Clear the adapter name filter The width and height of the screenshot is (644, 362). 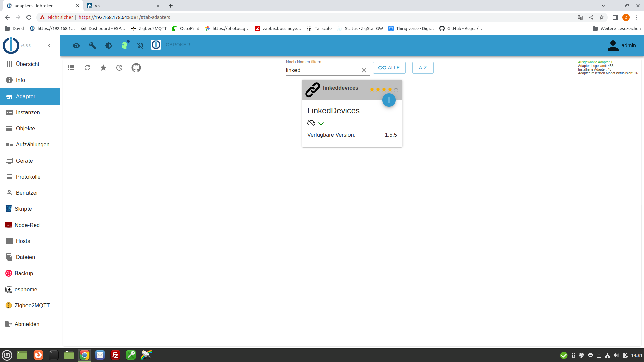[364, 70]
